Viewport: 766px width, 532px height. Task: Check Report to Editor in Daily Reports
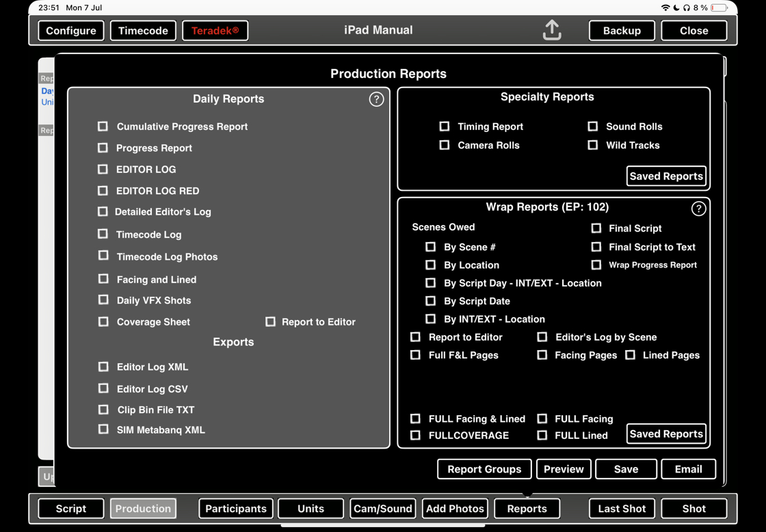point(270,321)
